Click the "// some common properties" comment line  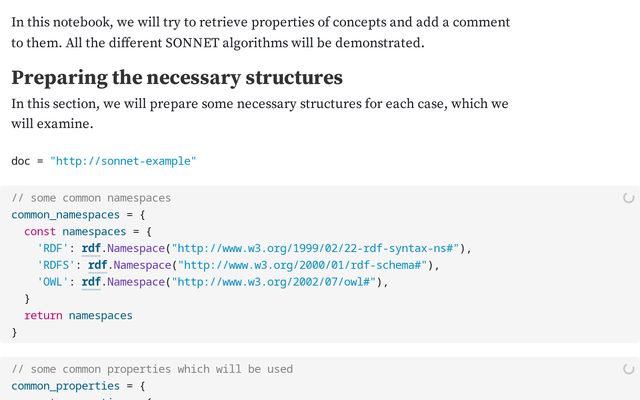[x=152, y=369]
